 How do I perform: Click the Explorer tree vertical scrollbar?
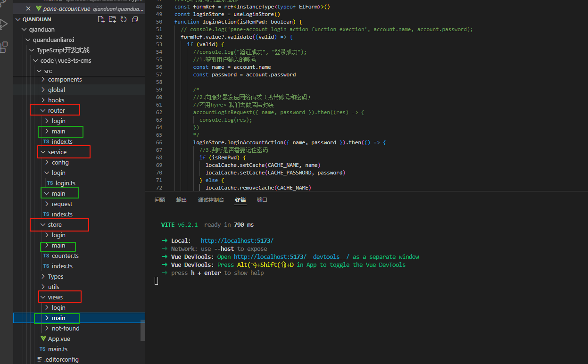click(x=143, y=330)
